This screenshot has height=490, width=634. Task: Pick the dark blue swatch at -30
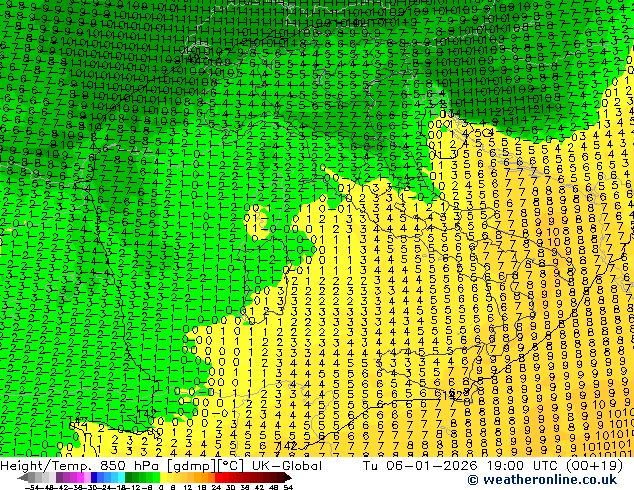[x=94, y=477]
